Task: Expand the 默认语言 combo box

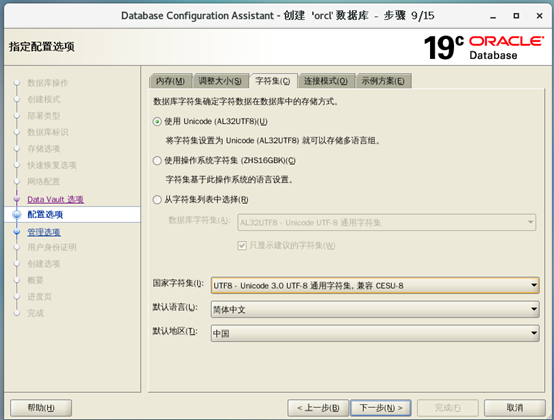Action: pyautogui.click(x=375, y=309)
